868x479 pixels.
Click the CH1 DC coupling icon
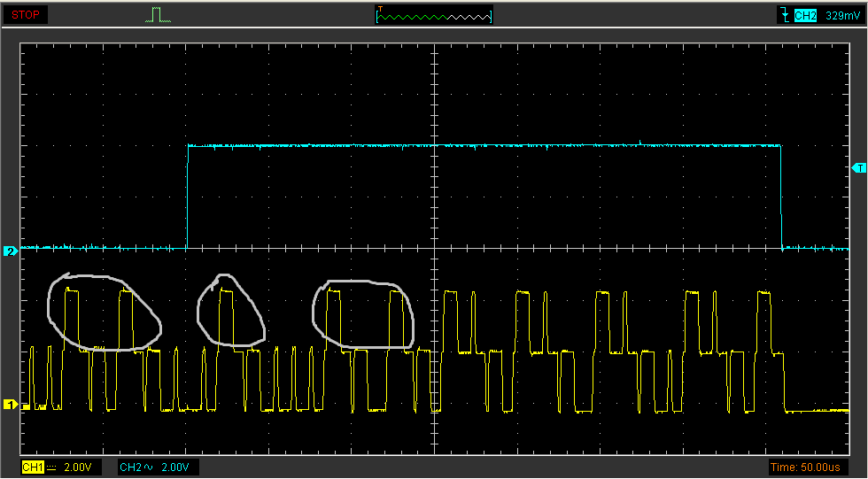50,467
